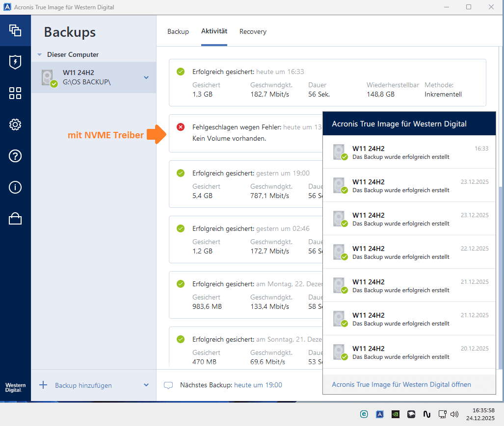504x426 pixels.
Task: Expand the W11 24H2 backup options chevron
Action: coord(146,77)
